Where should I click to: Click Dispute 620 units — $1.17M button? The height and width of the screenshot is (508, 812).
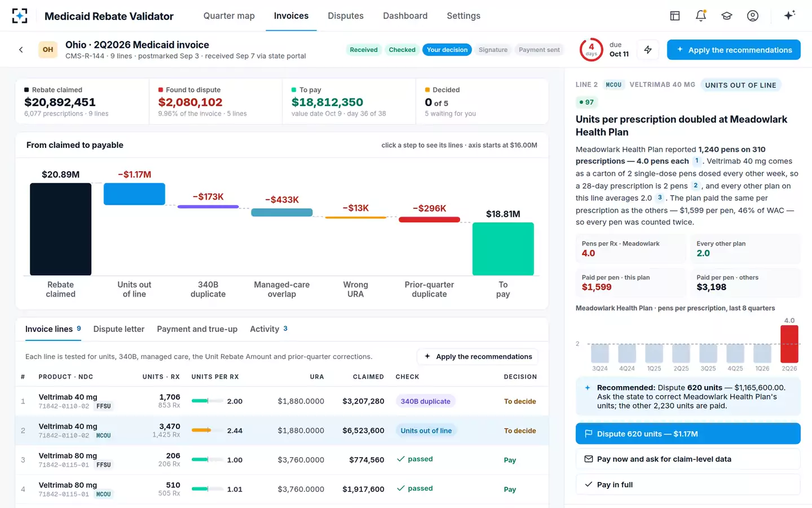tap(688, 433)
